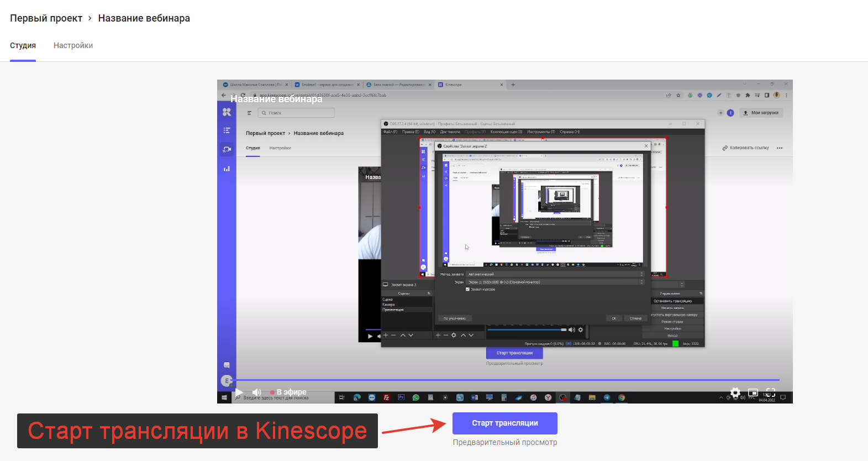The width and height of the screenshot is (868, 461).
Task: Open Предварительный просмотр link
Action: coord(505,442)
